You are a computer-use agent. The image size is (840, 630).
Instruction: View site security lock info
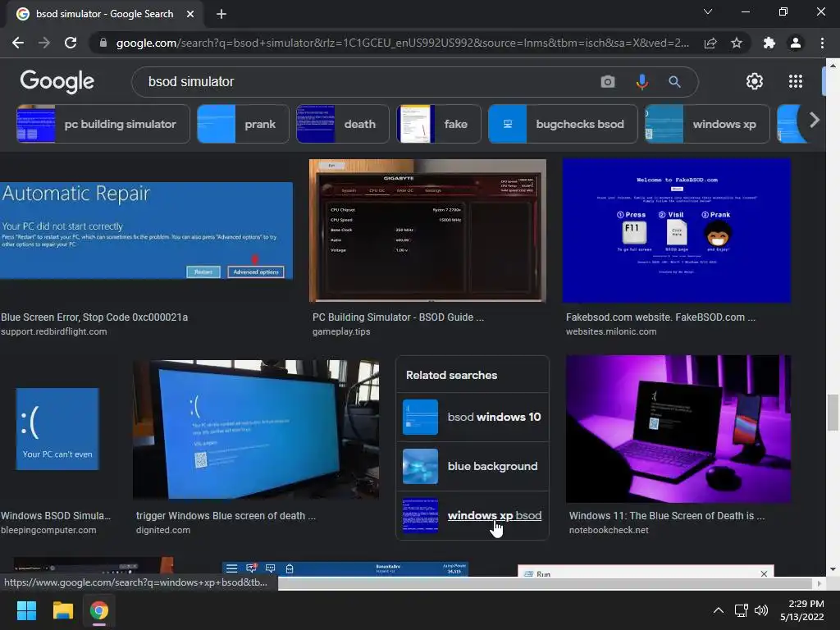(x=103, y=43)
